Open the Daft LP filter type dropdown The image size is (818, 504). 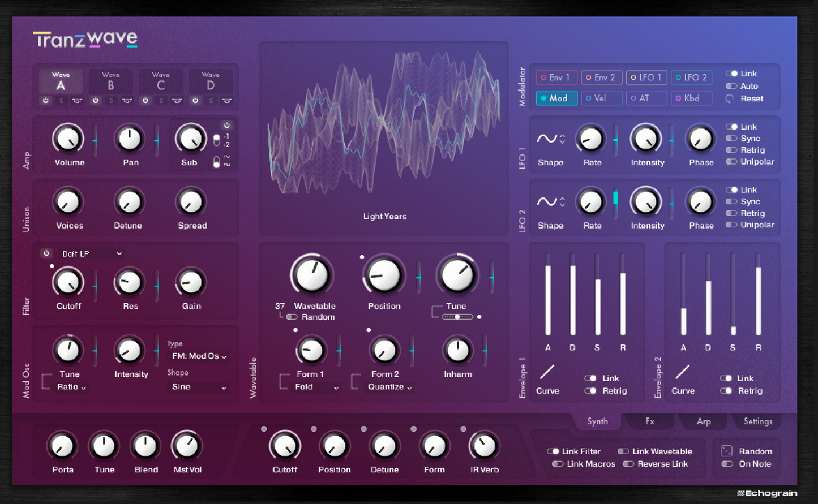92,254
